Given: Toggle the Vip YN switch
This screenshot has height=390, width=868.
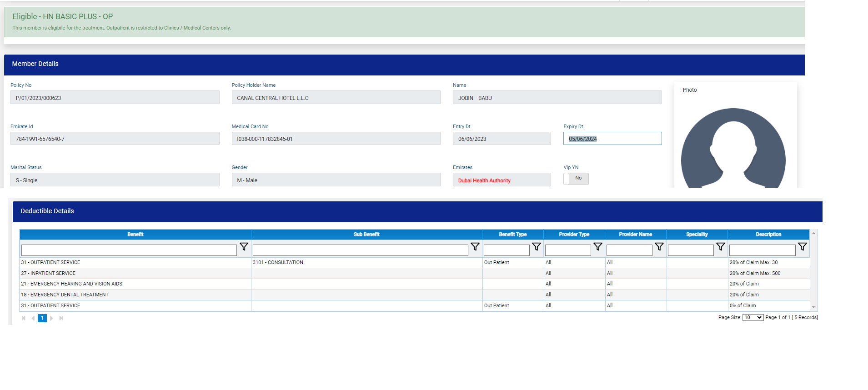Looking at the screenshot, I should pyautogui.click(x=576, y=179).
